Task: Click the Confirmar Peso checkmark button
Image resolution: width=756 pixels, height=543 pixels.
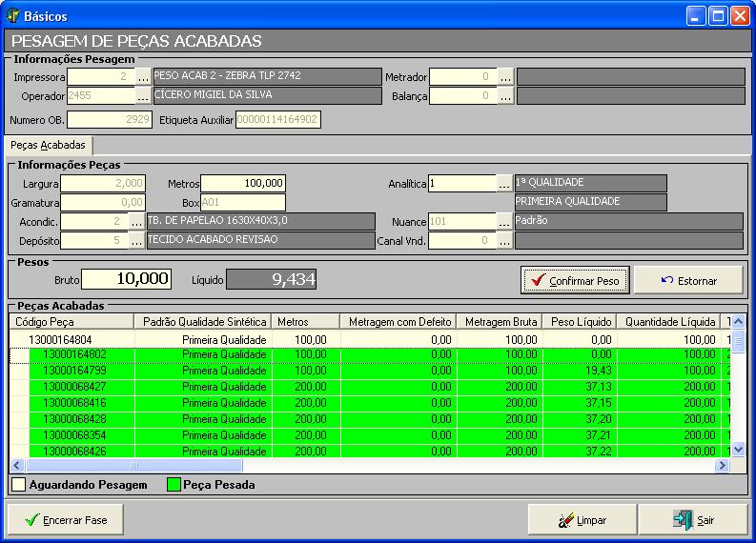Action: (x=574, y=280)
